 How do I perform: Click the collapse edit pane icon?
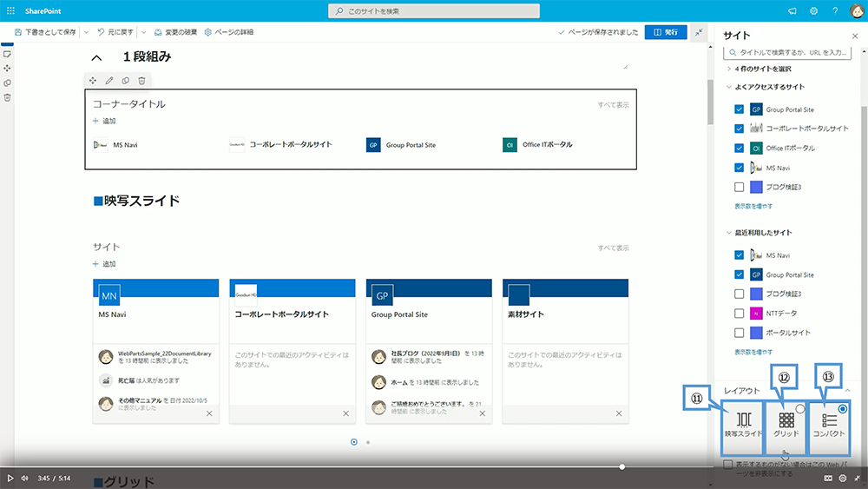click(699, 32)
